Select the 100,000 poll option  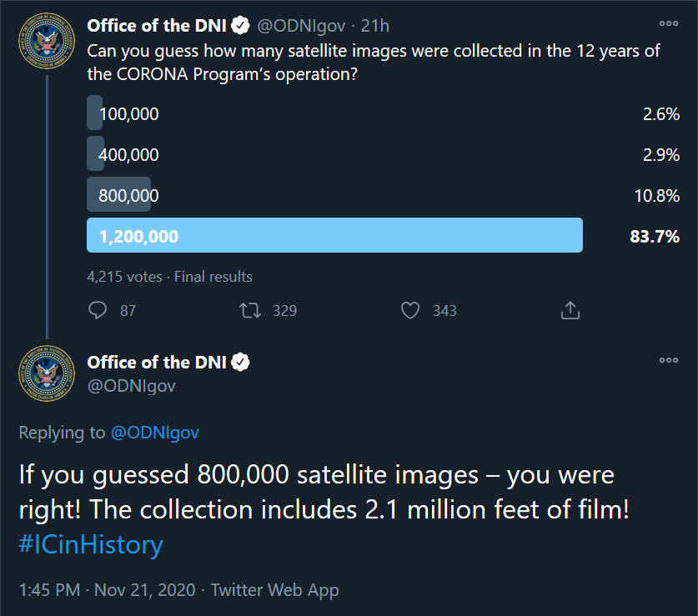pos(128,114)
